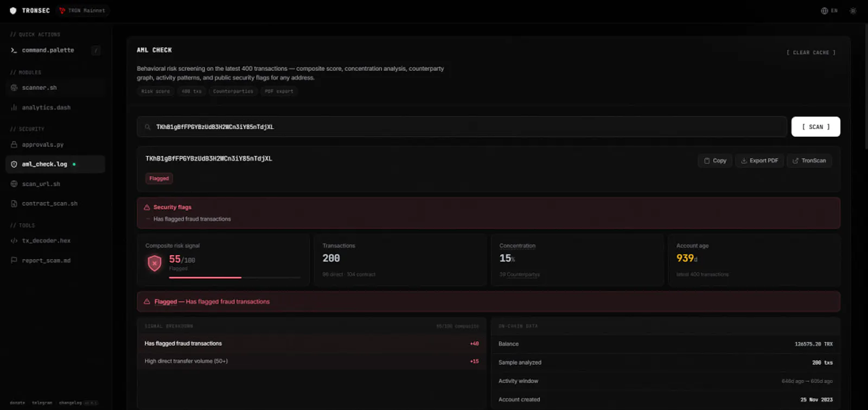Click the magnifier icon in address field
This screenshot has width=868, height=410.
coord(148,127)
